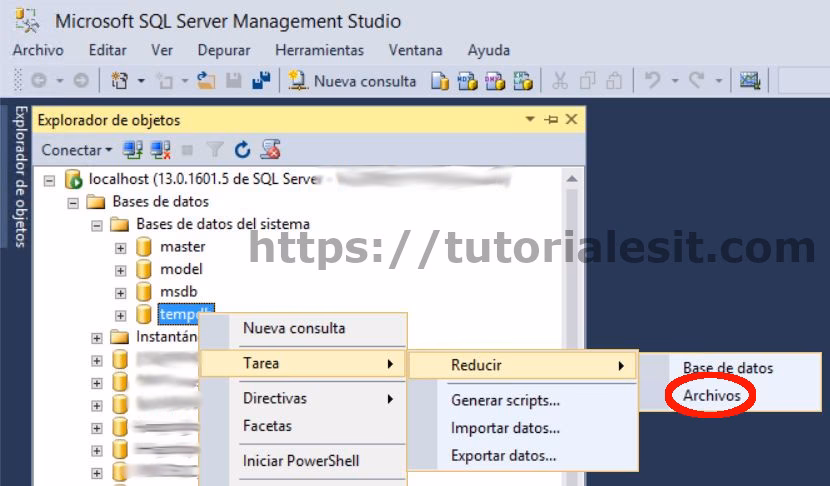
Task: Select Importar datos... option
Action: [522, 428]
